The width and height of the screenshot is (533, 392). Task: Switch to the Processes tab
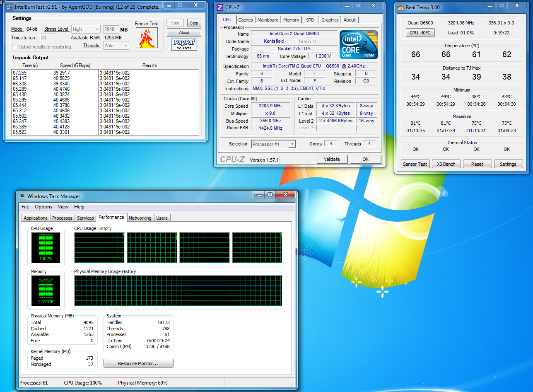coord(63,218)
